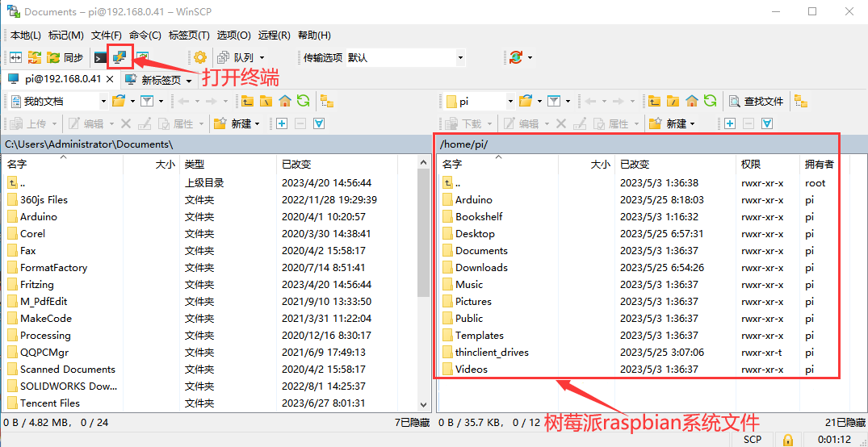
Task: Open the Preferences gear icon
Action: [199, 57]
